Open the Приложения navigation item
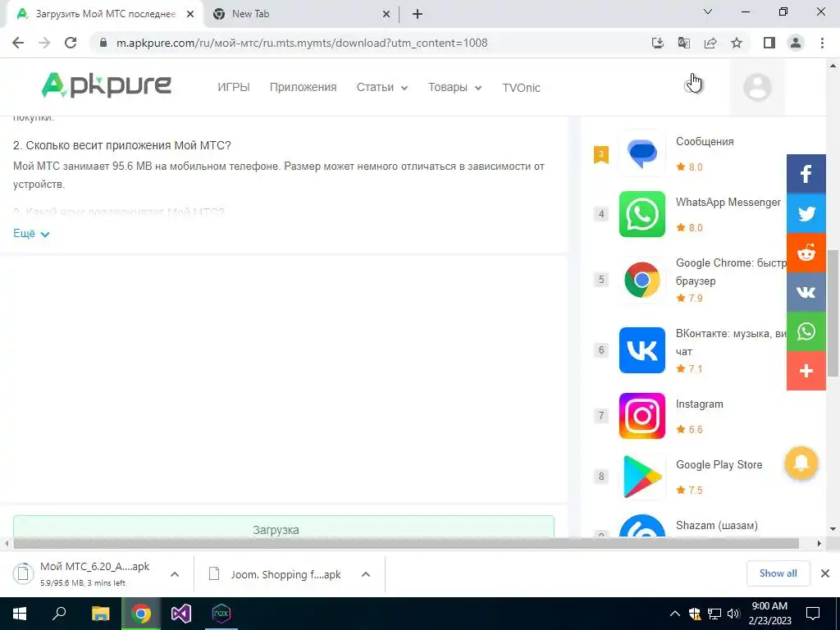 [x=304, y=87]
